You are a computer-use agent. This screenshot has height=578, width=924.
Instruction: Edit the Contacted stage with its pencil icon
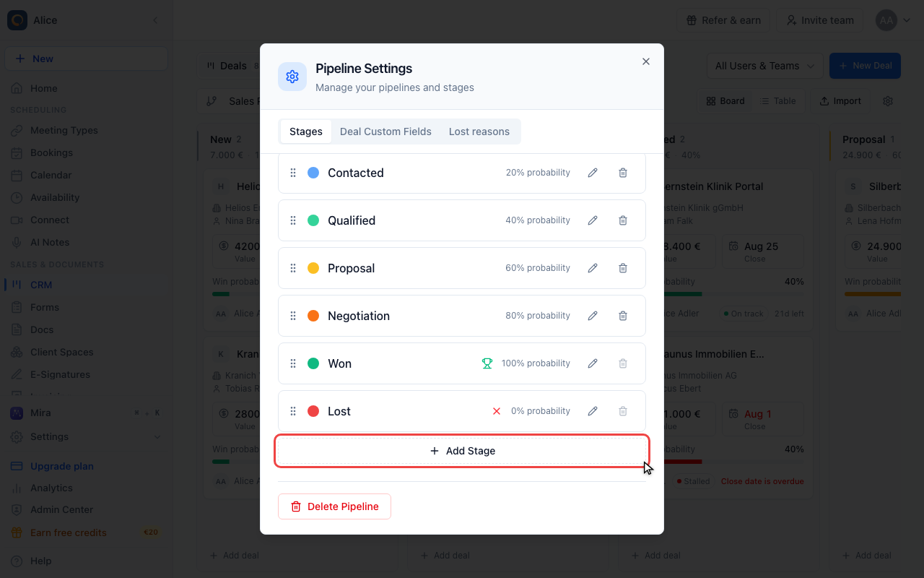(593, 173)
